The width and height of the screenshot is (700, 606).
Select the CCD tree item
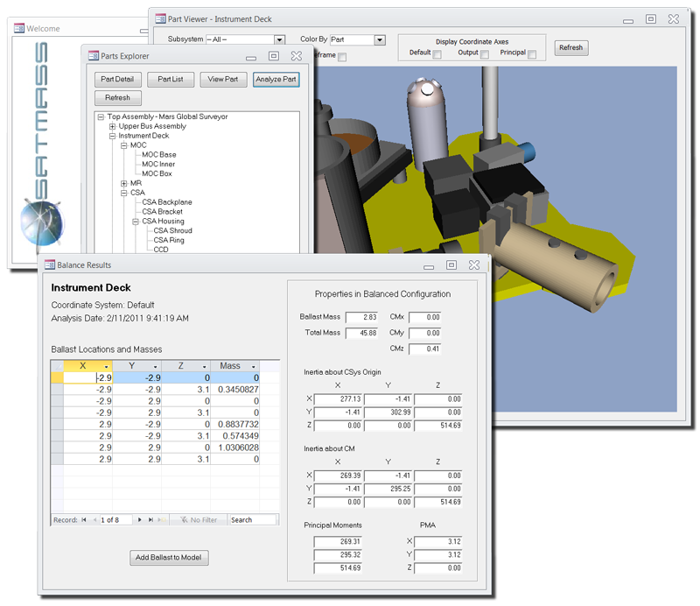click(x=161, y=250)
